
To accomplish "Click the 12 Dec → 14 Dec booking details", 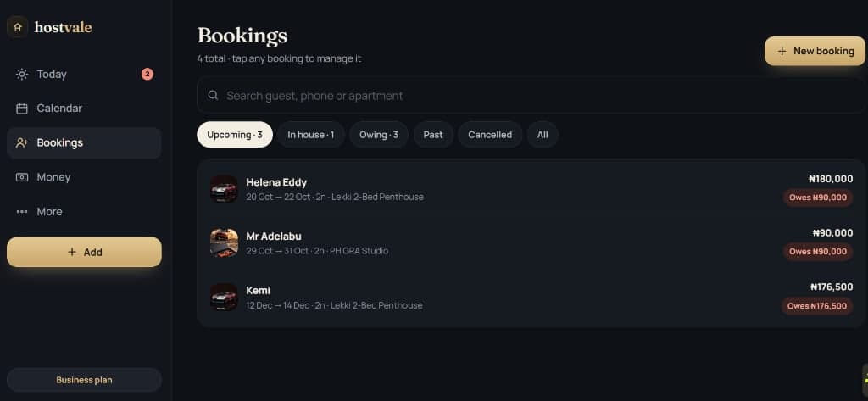I will click(334, 305).
